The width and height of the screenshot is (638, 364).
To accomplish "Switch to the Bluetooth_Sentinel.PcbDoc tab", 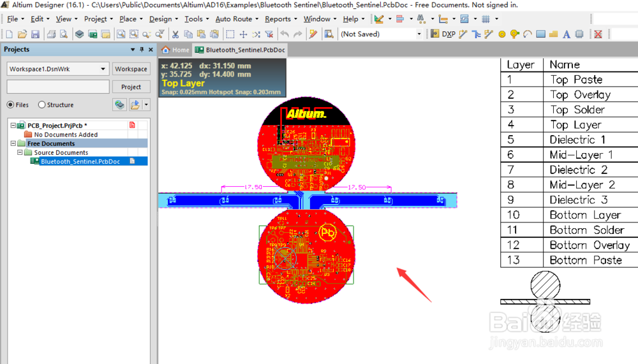I will [240, 50].
